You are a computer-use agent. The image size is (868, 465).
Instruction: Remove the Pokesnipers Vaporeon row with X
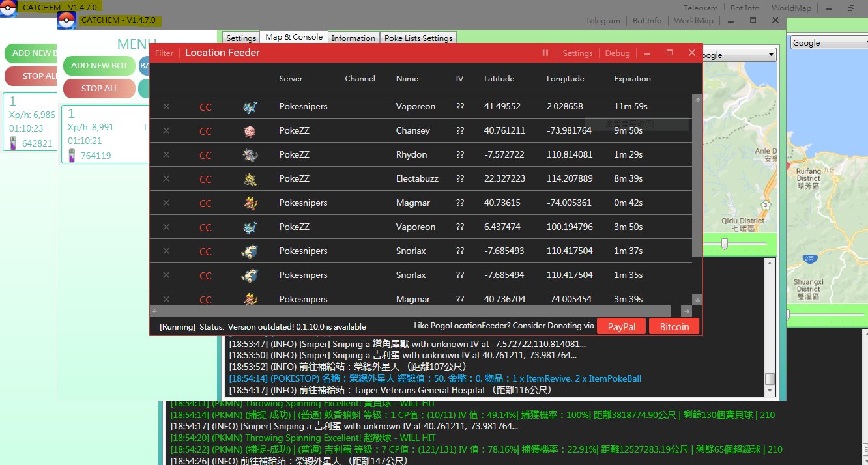point(166,106)
